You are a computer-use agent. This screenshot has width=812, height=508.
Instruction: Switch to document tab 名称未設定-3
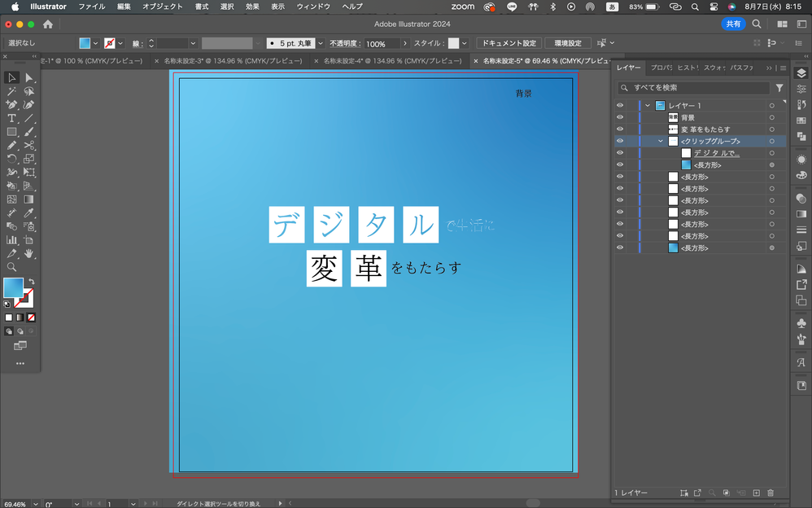click(x=233, y=60)
